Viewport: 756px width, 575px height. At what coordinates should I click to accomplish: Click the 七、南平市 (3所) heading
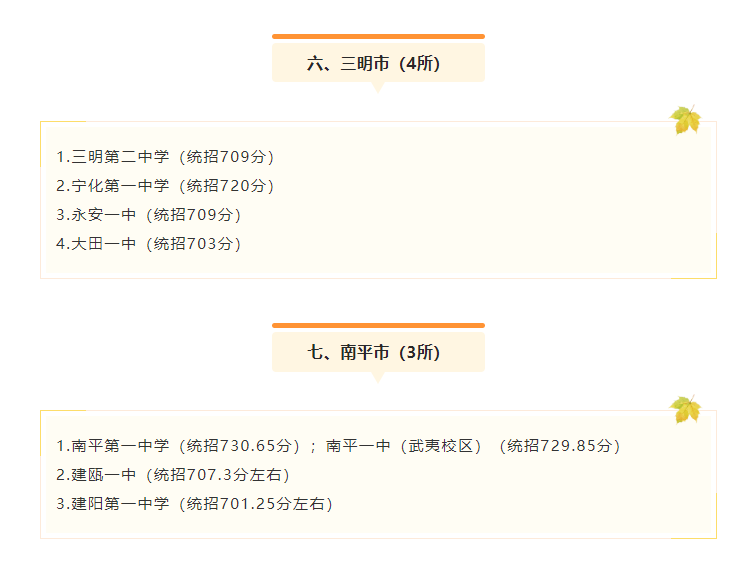click(x=374, y=352)
